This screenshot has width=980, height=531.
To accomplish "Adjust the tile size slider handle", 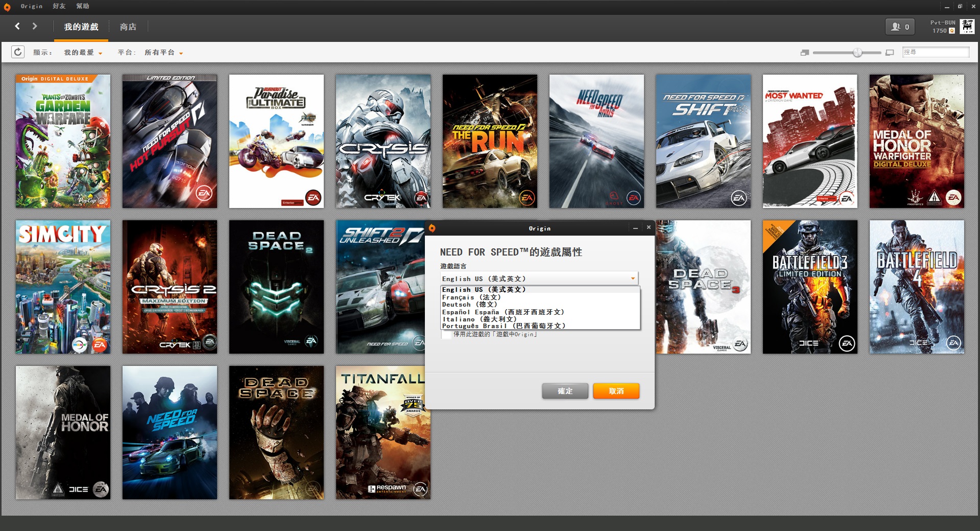I will [857, 53].
